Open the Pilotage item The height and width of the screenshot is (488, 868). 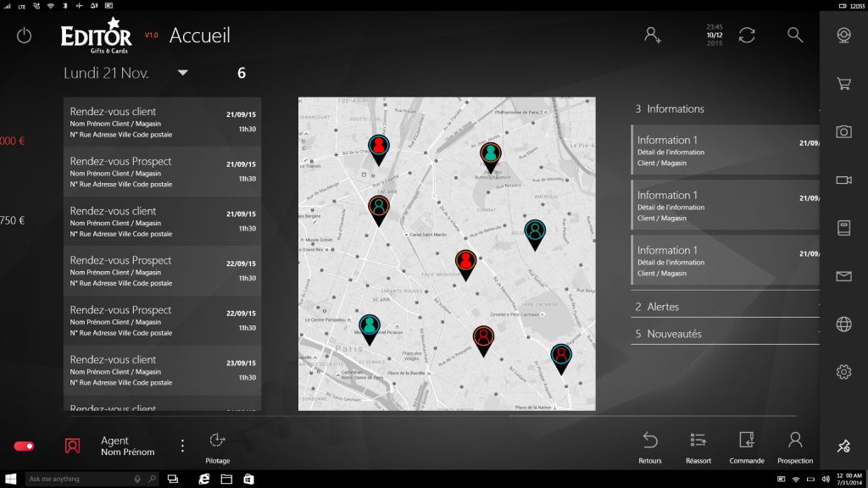pyautogui.click(x=217, y=446)
